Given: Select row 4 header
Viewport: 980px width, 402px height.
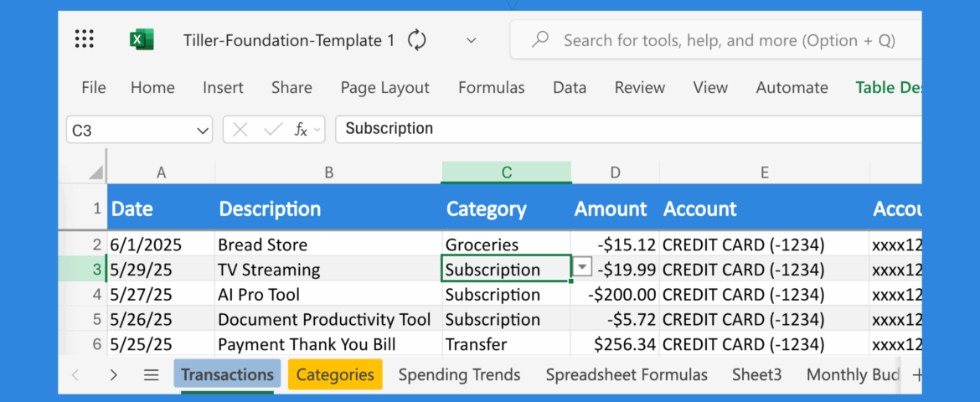Looking at the screenshot, I should pos(83,295).
